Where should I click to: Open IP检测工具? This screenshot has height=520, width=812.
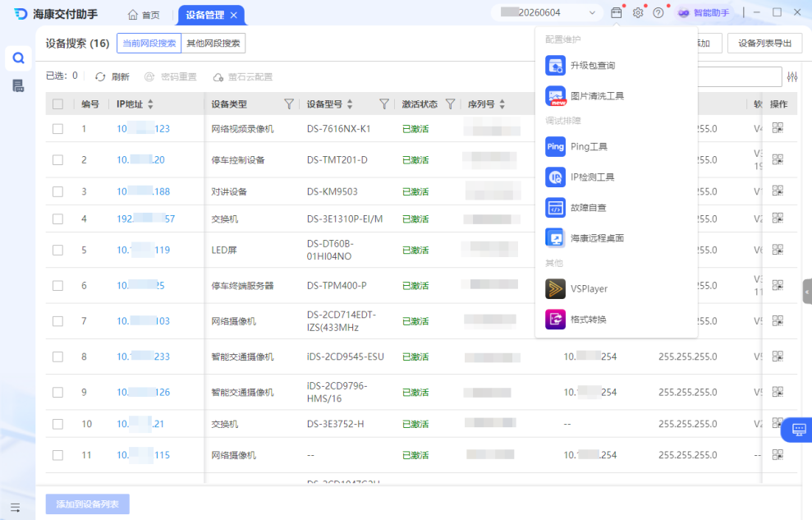tap(580, 177)
